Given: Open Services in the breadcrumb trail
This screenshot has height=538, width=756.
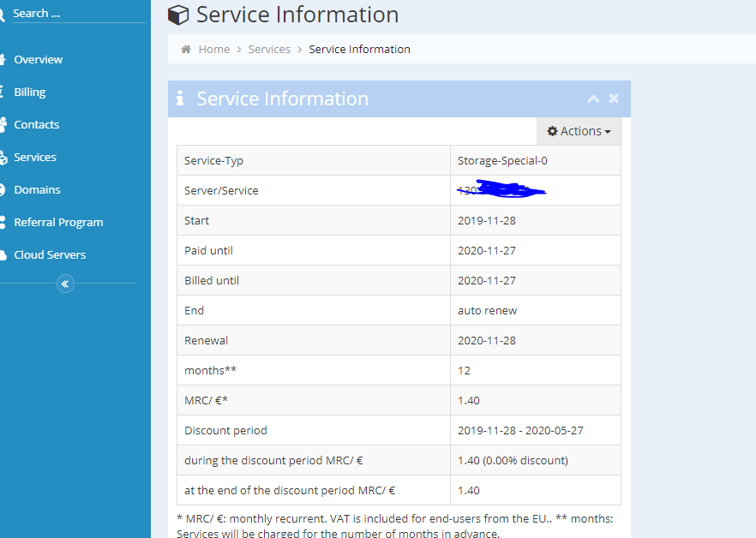Looking at the screenshot, I should pyautogui.click(x=269, y=49).
